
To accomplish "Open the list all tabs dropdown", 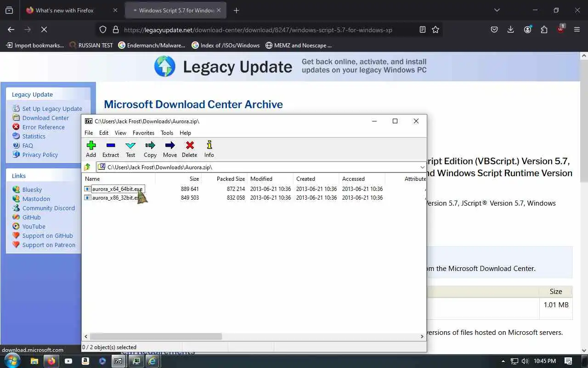I will pyautogui.click(x=497, y=10).
